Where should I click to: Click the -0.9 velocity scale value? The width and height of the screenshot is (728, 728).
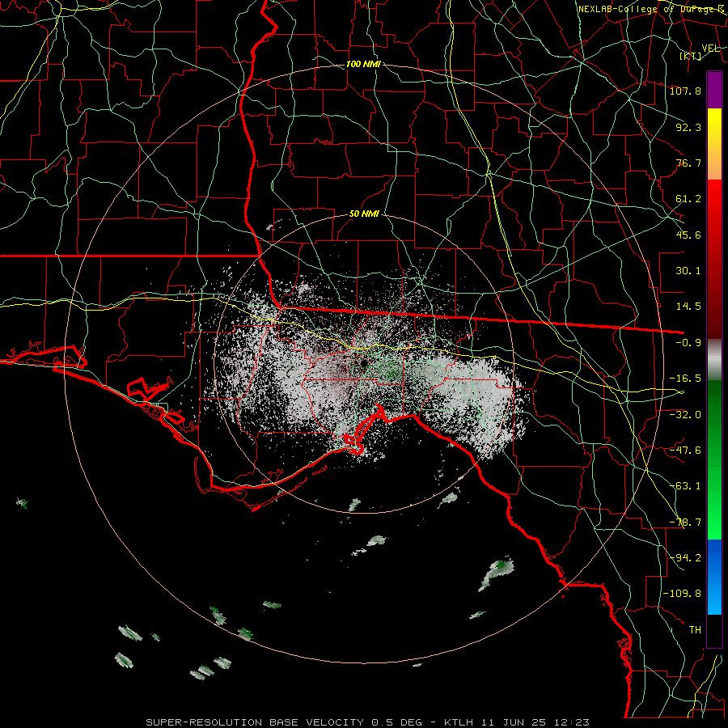[688, 343]
